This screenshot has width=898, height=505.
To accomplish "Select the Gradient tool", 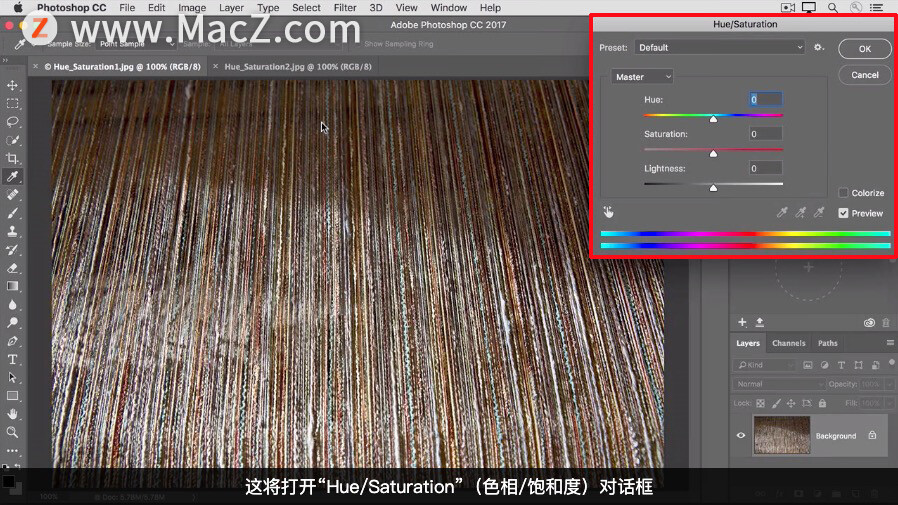I will pos(12,286).
